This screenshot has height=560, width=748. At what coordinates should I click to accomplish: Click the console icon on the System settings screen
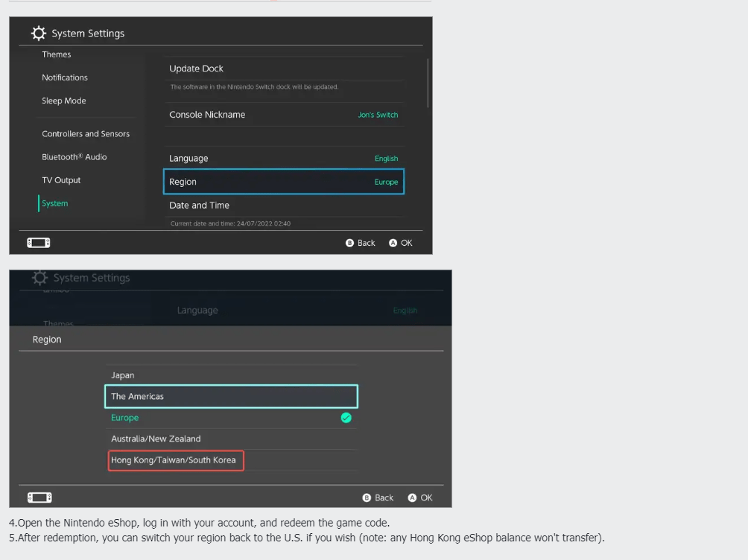pos(39,243)
